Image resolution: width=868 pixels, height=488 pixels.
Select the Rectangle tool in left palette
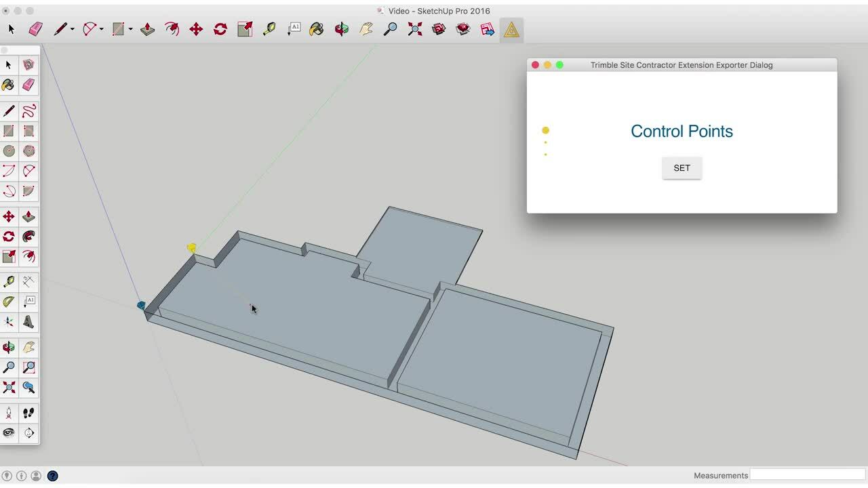click(x=9, y=131)
